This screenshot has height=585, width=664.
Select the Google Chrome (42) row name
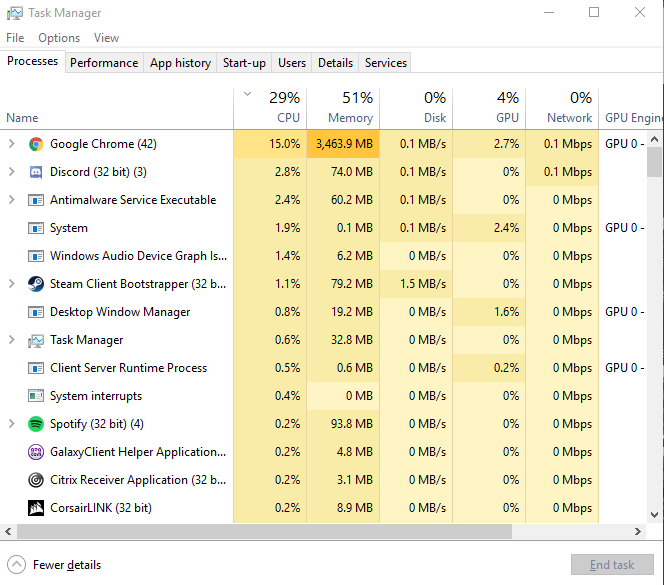click(103, 144)
